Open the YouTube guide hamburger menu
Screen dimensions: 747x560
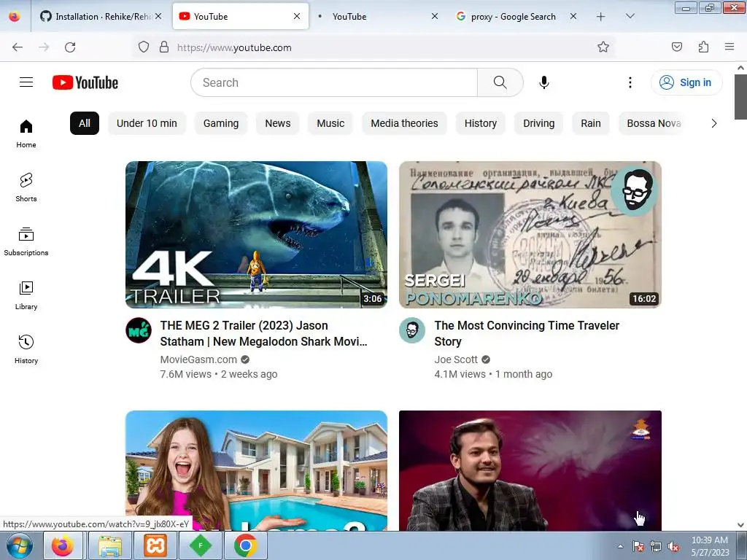(26, 82)
